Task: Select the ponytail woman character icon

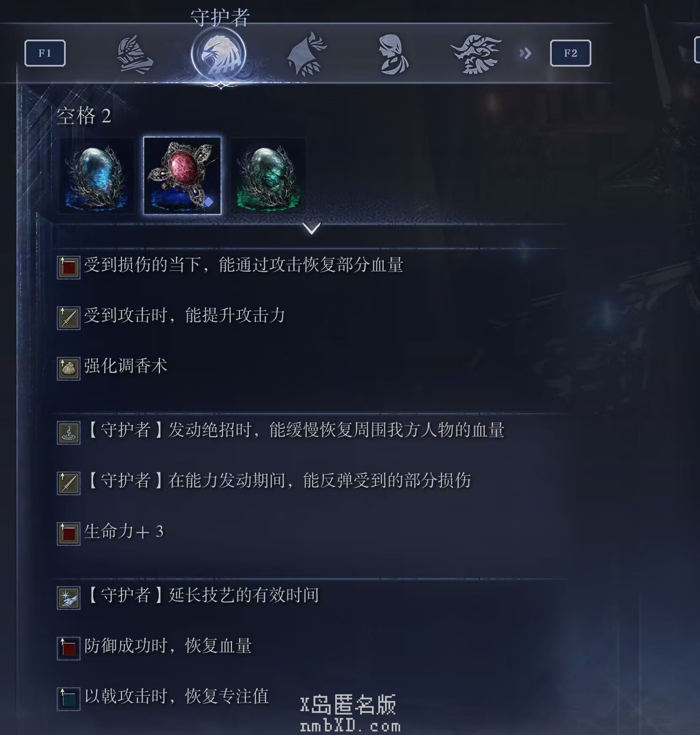Action: (393, 54)
